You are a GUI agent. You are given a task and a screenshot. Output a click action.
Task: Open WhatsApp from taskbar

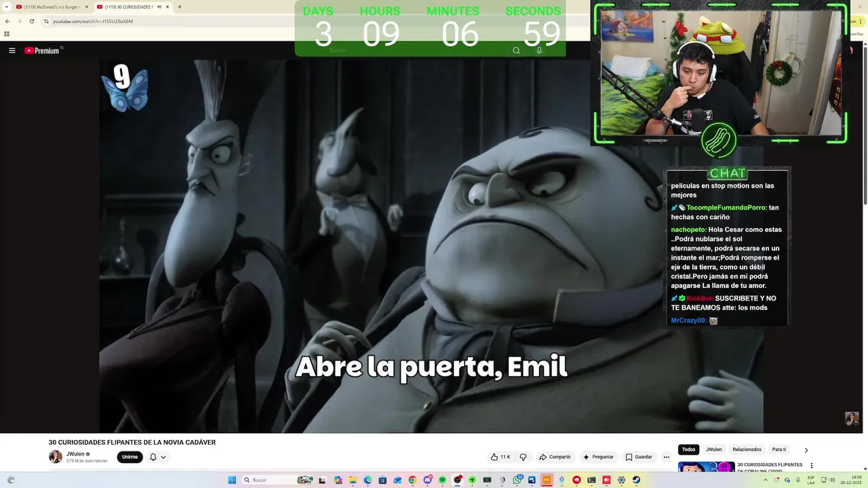click(x=517, y=480)
